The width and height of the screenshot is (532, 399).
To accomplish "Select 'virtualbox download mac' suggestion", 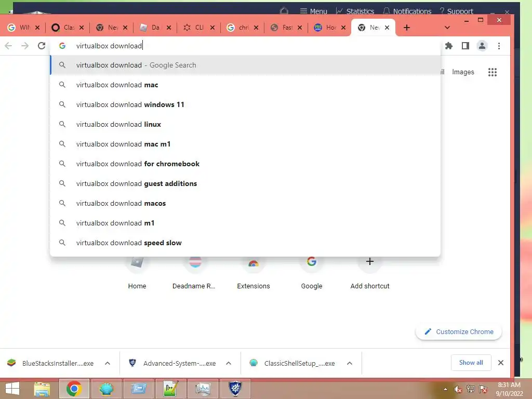I will pos(245,85).
